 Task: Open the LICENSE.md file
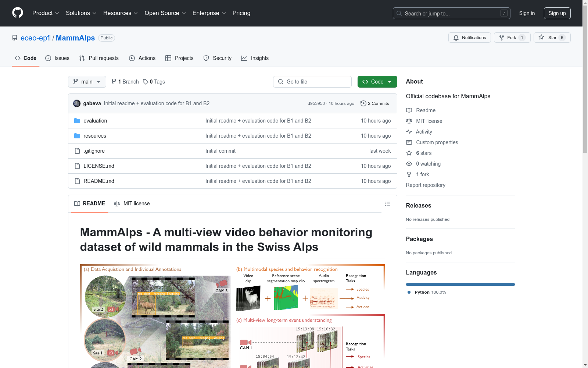pos(99,166)
